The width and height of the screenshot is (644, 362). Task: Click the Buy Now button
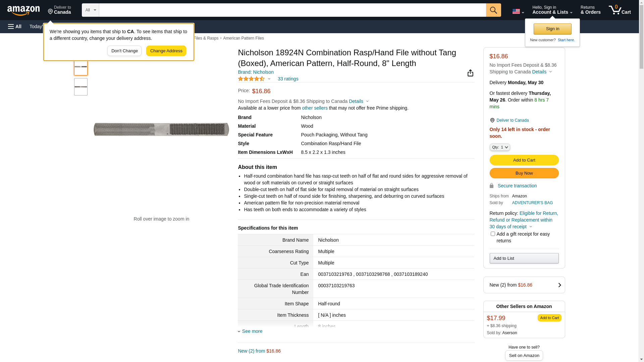click(x=524, y=173)
